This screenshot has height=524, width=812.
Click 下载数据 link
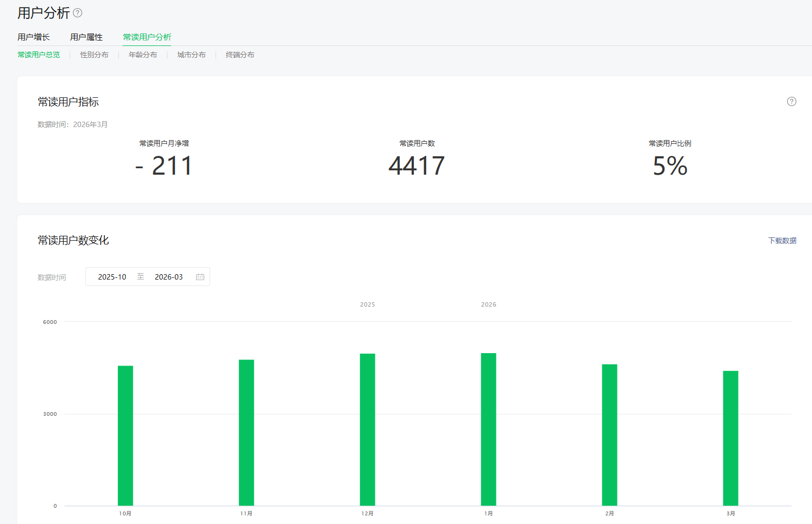pyautogui.click(x=782, y=241)
